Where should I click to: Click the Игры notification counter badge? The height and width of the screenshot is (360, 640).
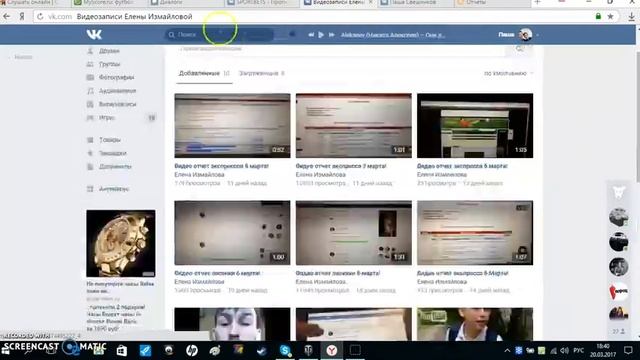tap(151, 118)
